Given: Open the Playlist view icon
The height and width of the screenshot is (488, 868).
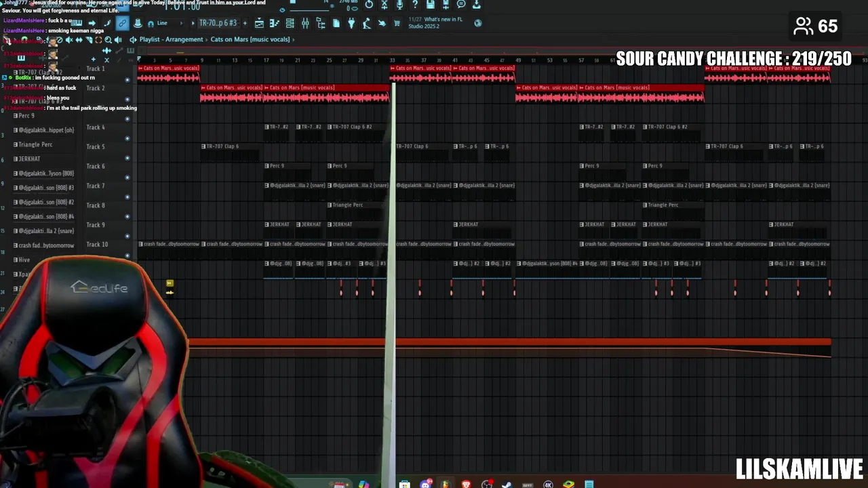Looking at the screenshot, I should 259,23.
